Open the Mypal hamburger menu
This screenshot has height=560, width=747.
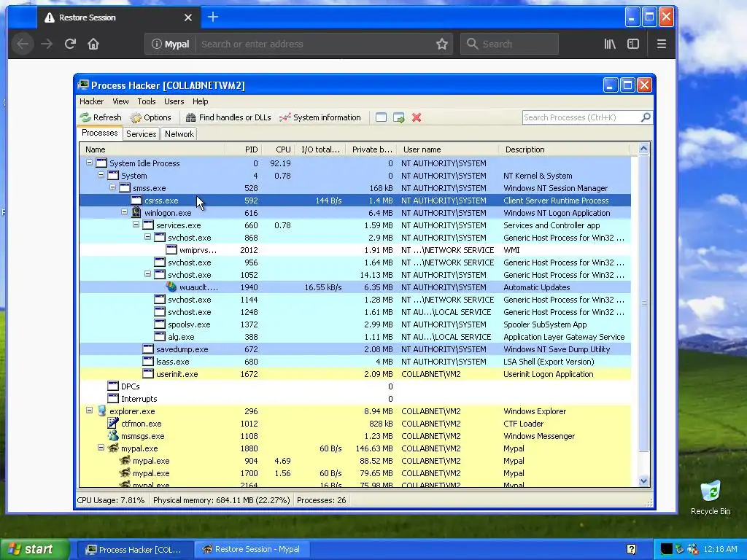tap(661, 44)
